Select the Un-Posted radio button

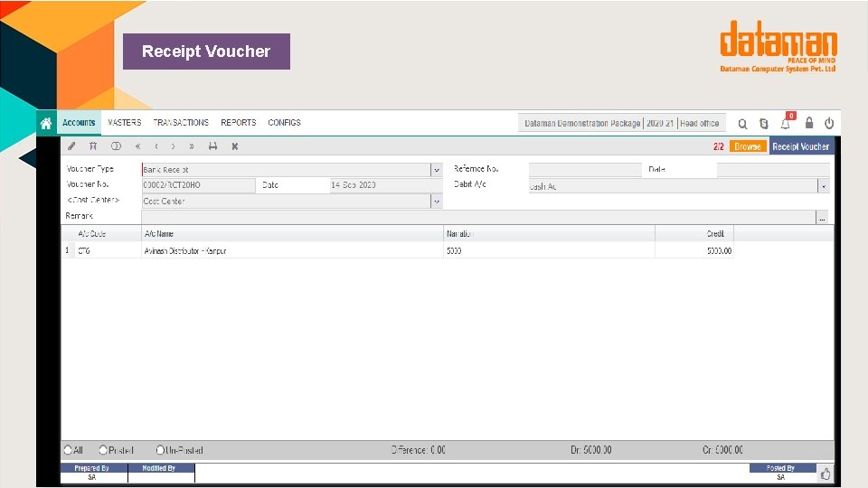pyautogui.click(x=161, y=450)
